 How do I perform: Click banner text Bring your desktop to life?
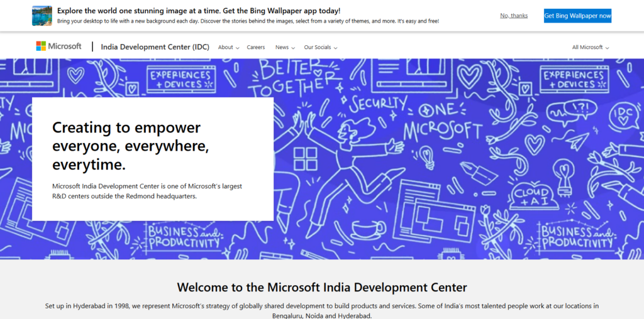click(248, 21)
